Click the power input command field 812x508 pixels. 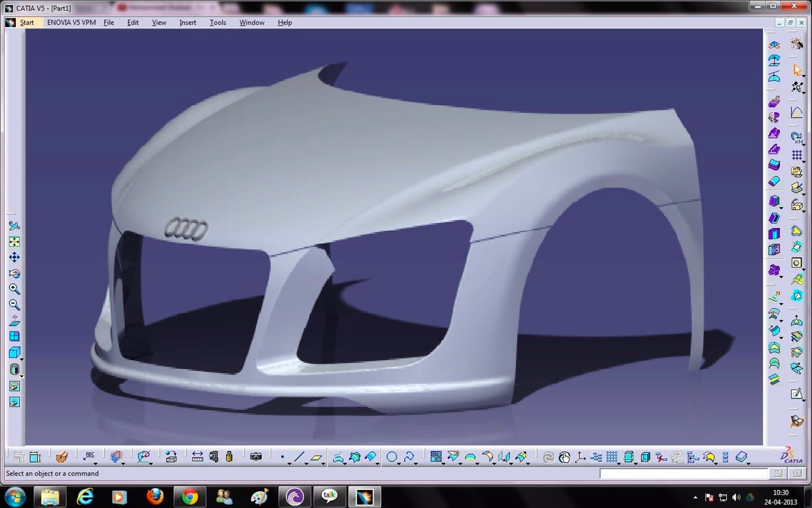pyautogui.click(x=683, y=473)
